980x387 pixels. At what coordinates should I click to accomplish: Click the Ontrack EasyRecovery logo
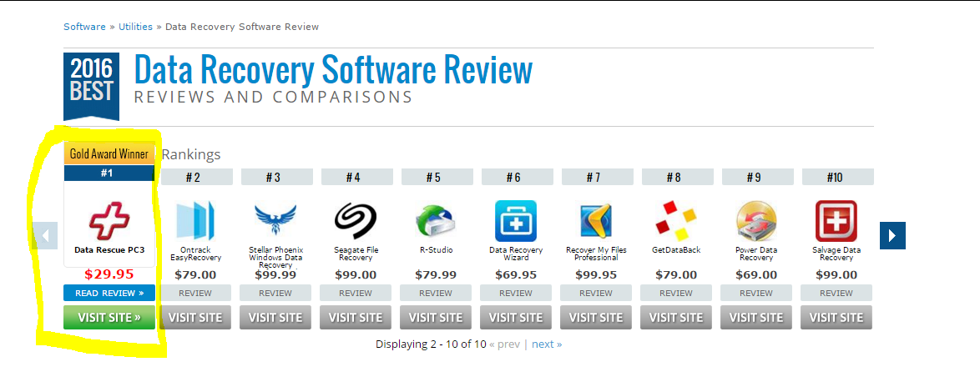point(195,220)
